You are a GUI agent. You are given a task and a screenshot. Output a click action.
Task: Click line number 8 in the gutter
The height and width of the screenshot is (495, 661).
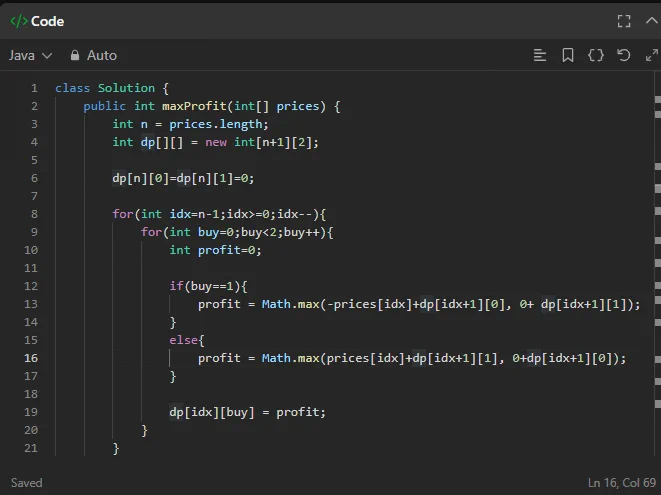(x=34, y=214)
